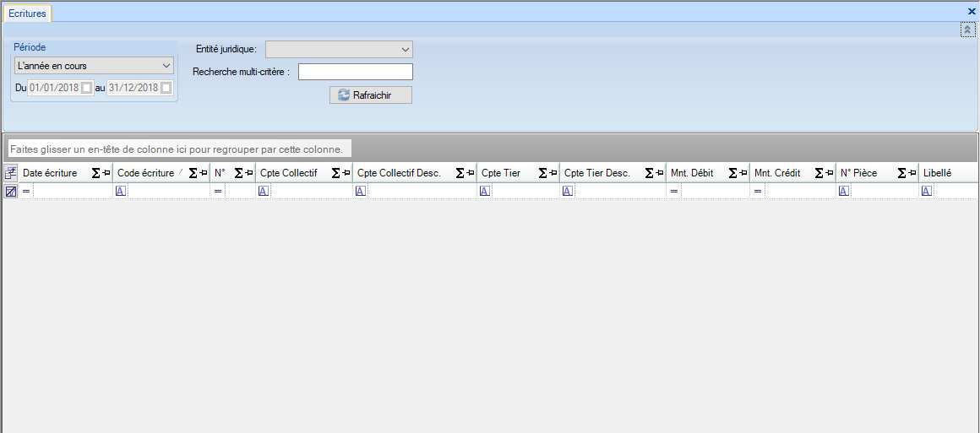Close the Ecritures panel with the X

(x=972, y=12)
